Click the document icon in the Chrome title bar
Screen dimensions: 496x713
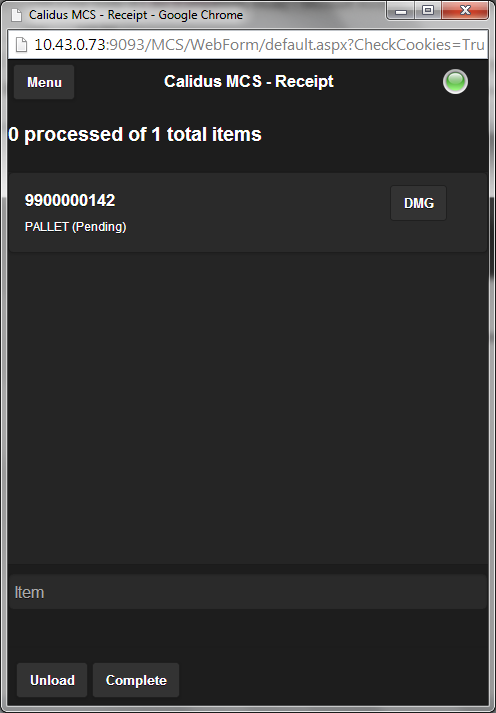coord(17,15)
